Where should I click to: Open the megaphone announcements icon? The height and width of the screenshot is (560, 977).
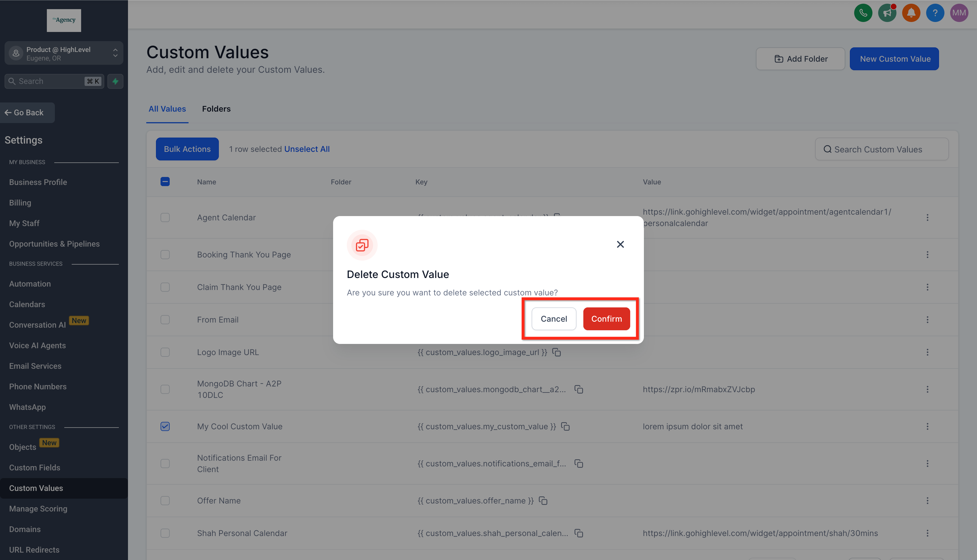pyautogui.click(x=887, y=13)
